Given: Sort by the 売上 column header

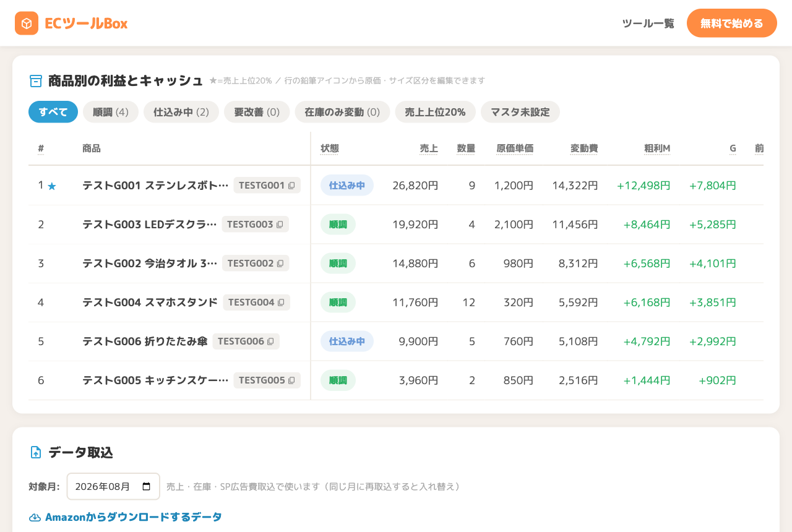Looking at the screenshot, I should point(429,148).
